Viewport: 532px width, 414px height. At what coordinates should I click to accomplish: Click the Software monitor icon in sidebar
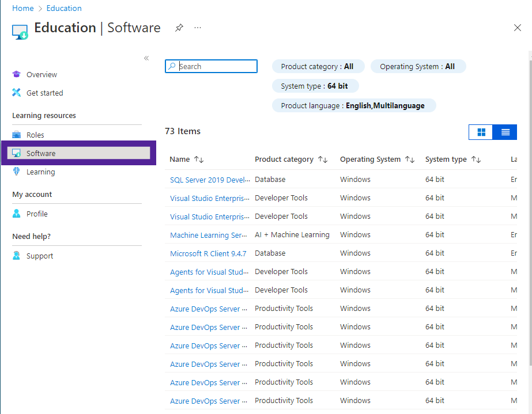[16, 153]
